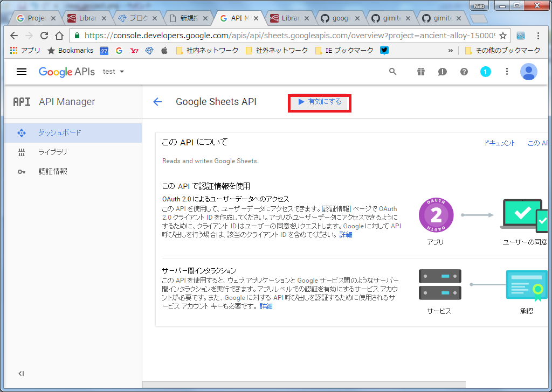Reload the current page
This screenshot has height=392, width=552.
(x=44, y=36)
